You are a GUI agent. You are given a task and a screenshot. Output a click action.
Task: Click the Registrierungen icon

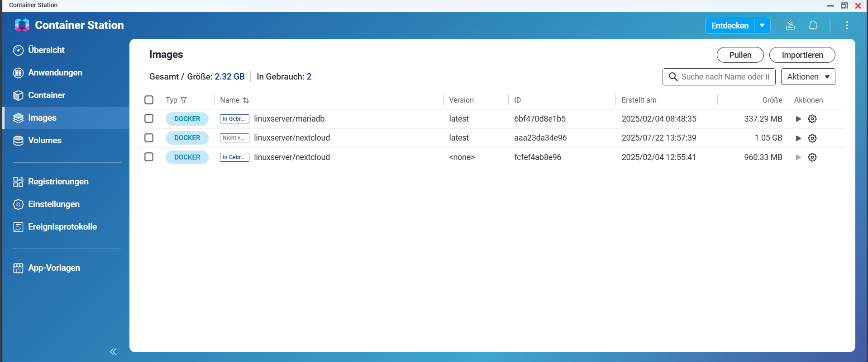(18, 182)
